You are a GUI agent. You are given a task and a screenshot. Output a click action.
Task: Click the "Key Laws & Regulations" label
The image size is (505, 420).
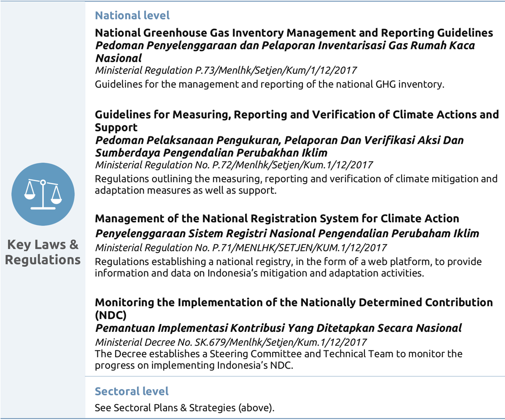(43, 252)
